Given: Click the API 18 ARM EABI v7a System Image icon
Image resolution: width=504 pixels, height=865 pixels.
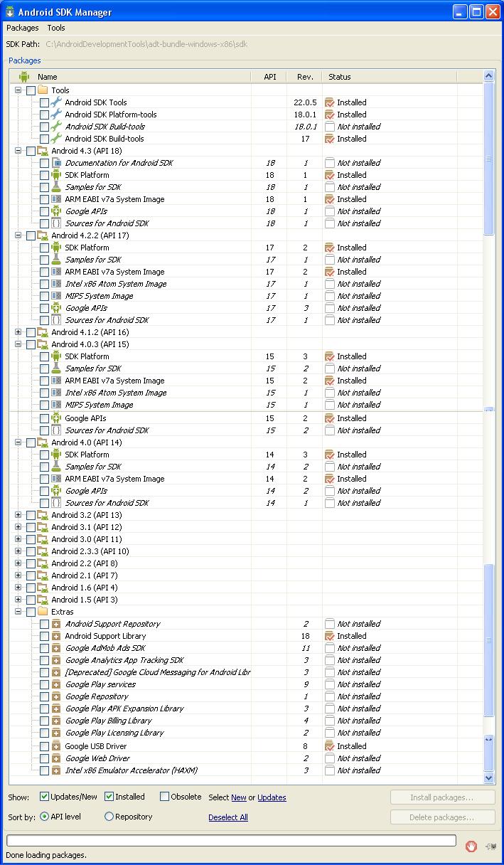Looking at the screenshot, I should tap(56, 199).
